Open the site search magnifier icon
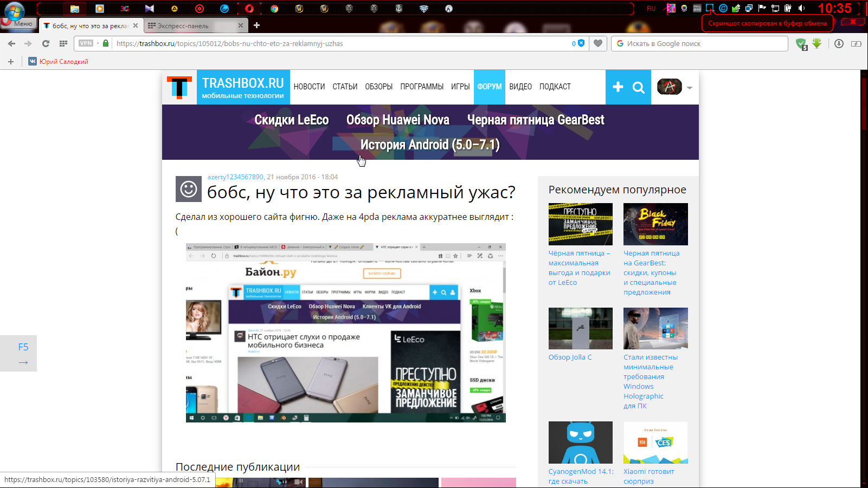The height and width of the screenshot is (488, 868). pos(639,87)
